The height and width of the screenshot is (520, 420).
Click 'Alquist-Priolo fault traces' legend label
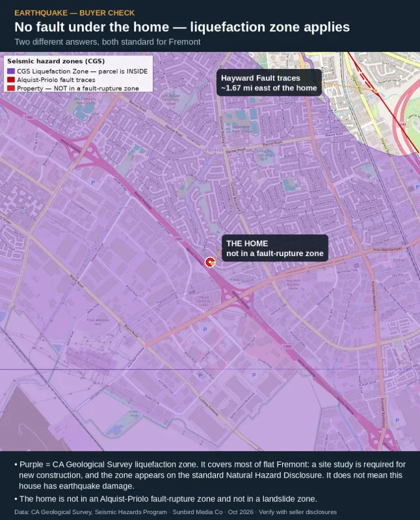56,80
